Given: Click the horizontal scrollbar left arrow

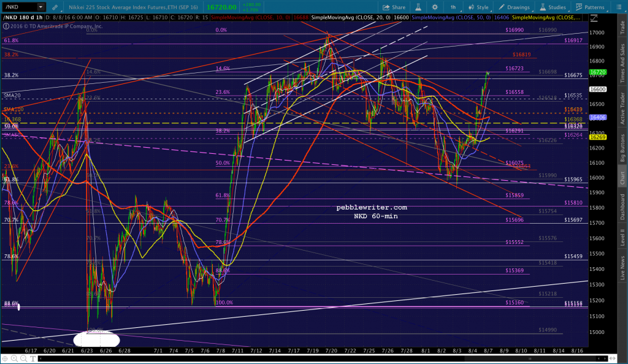Looking at the screenshot, I should [x=40, y=359].
